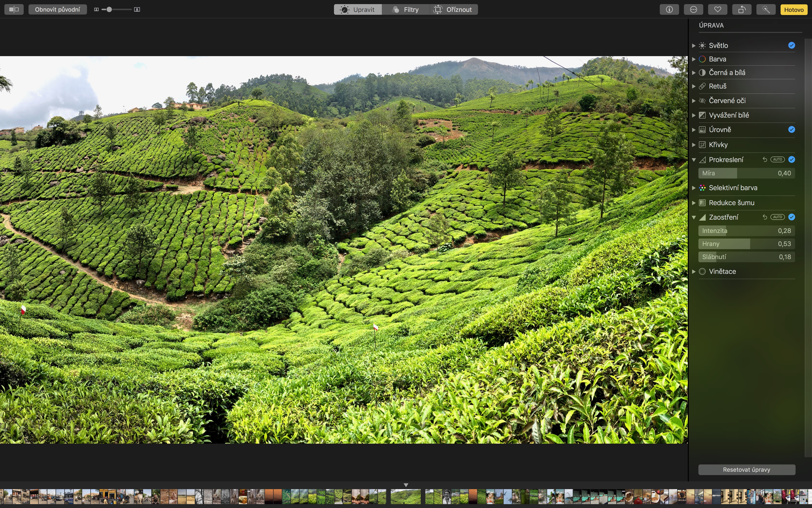Expand the Redukce šumu section
The width and height of the screenshot is (812, 508).
[694, 203]
